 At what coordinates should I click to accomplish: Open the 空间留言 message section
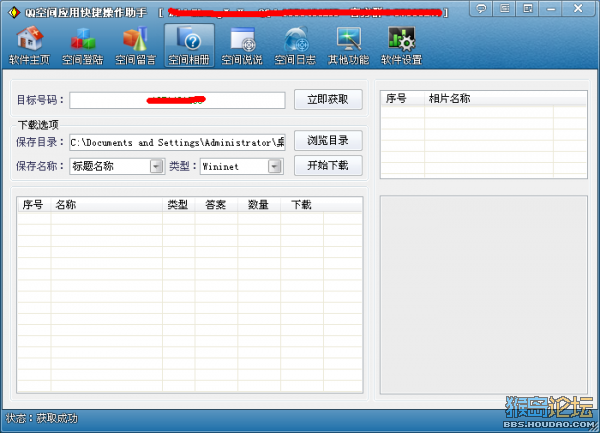click(x=136, y=45)
